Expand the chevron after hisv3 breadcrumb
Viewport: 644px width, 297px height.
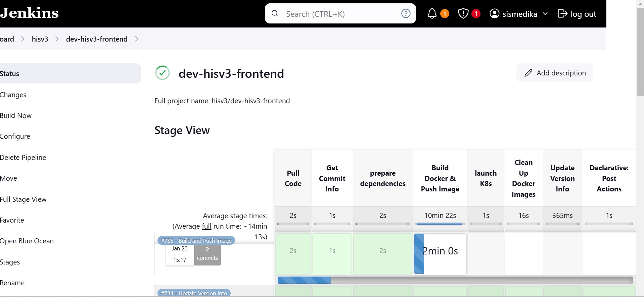pyautogui.click(x=57, y=39)
